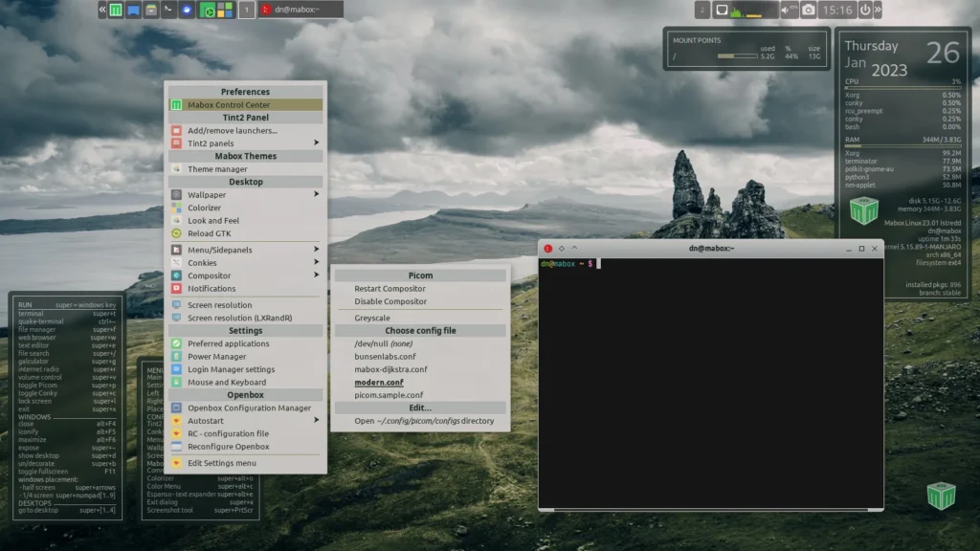Screen dimensions: 980x551
Task: Select modern.conf config file
Action: (420, 383)
